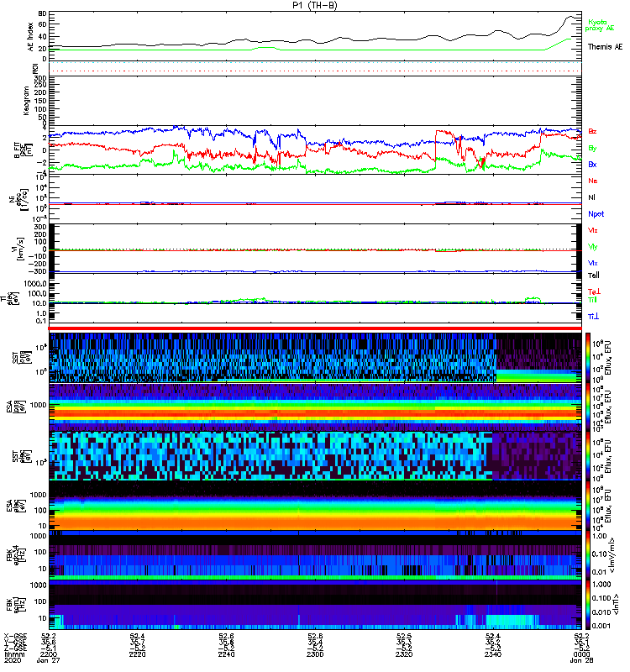Click the black Tell temperature legend label
Viewport: 630px width, 672px height.
pyautogui.click(x=594, y=276)
